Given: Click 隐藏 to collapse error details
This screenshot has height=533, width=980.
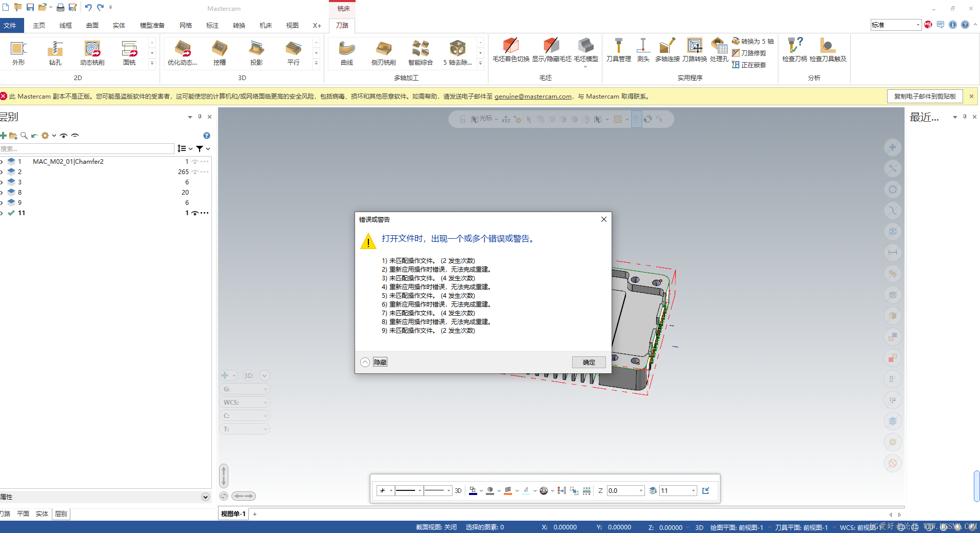Looking at the screenshot, I should [380, 362].
